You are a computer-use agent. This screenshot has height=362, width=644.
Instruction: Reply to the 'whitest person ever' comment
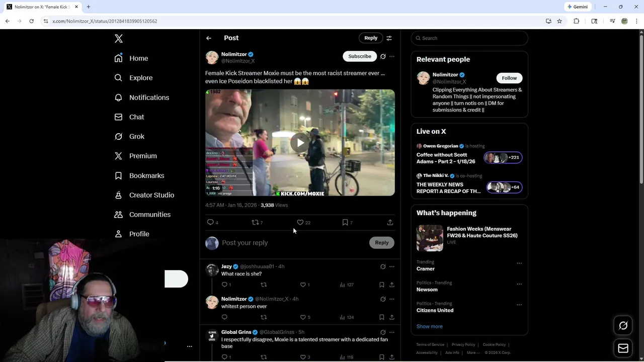coord(224,317)
